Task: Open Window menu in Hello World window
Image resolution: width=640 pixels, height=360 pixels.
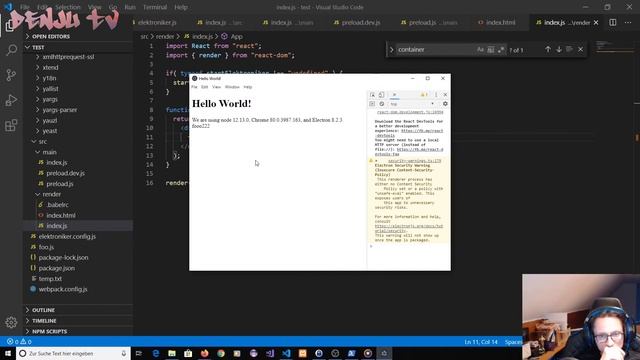Action: pyautogui.click(x=232, y=87)
